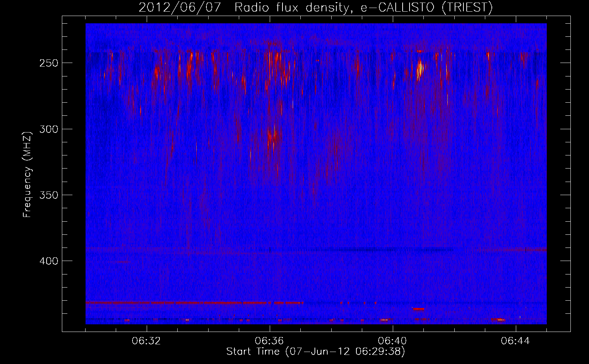This screenshot has width=589, height=364.
Task: Click the 400 frequency tick label
Action: click(x=48, y=261)
